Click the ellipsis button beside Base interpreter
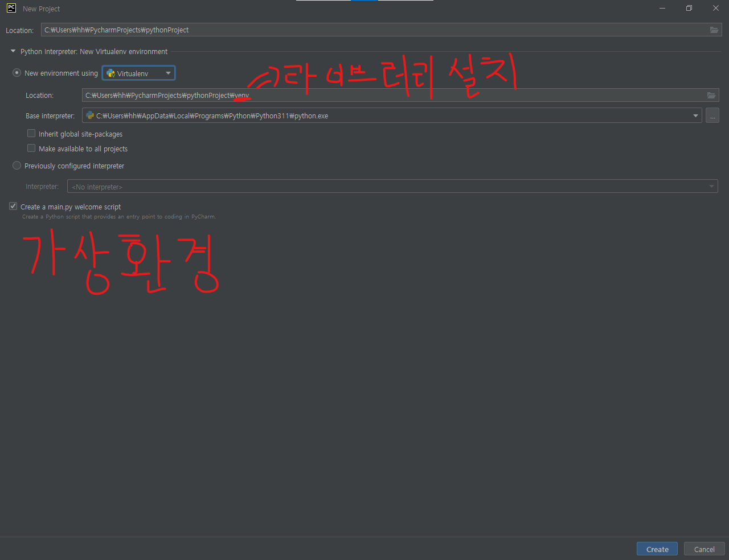The image size is (729, 560). 712,116
